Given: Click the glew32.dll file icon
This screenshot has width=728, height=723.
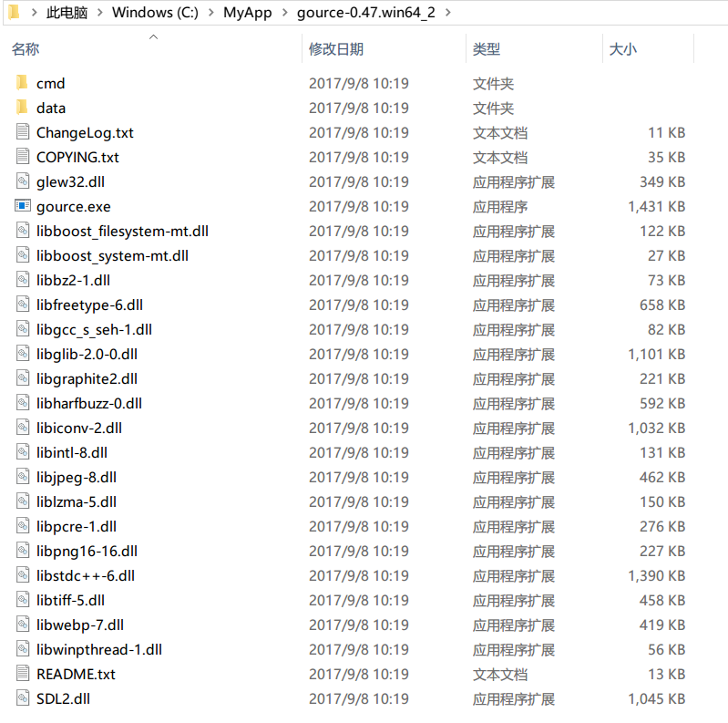Looking at the screenshot, I should click(x=23, y=181).
